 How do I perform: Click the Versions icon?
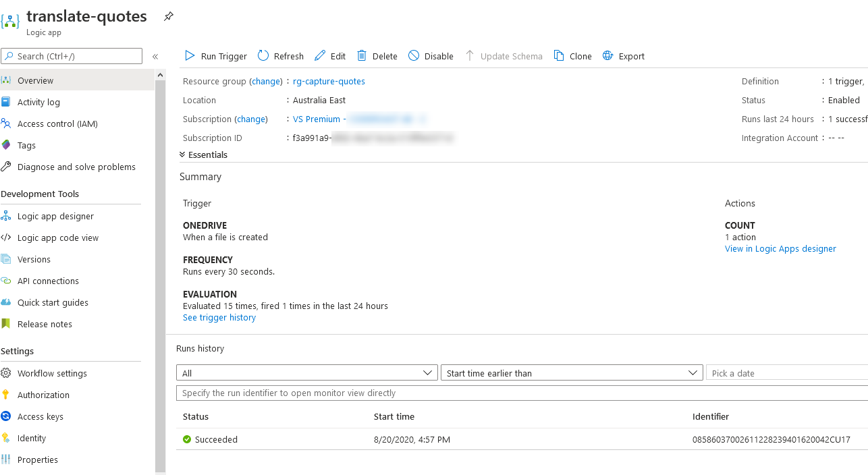[6, 259]
